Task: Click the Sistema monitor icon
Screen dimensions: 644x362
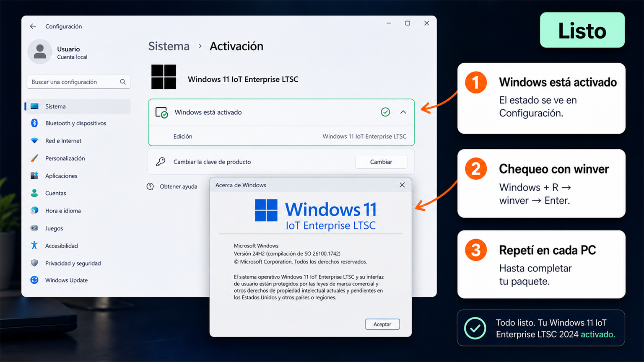Action: [x=34, y=106]
